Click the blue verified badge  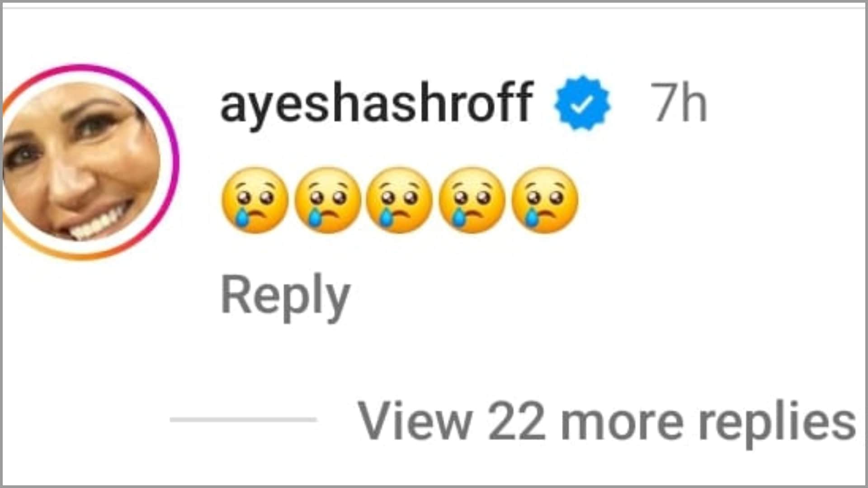(x=583, y=103)
